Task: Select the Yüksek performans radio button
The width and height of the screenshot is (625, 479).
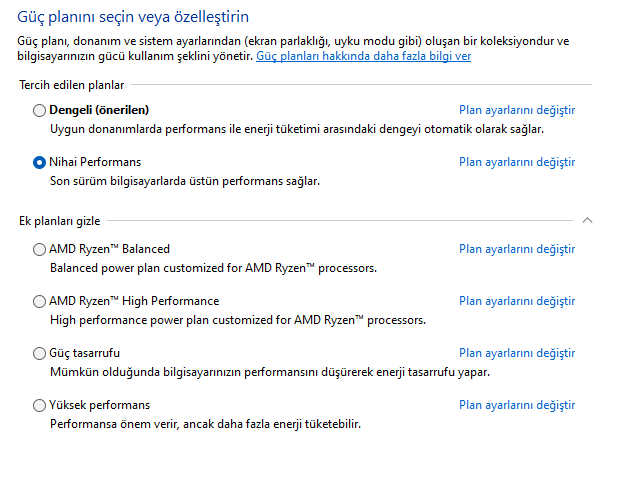Action: tap(39, 405)
